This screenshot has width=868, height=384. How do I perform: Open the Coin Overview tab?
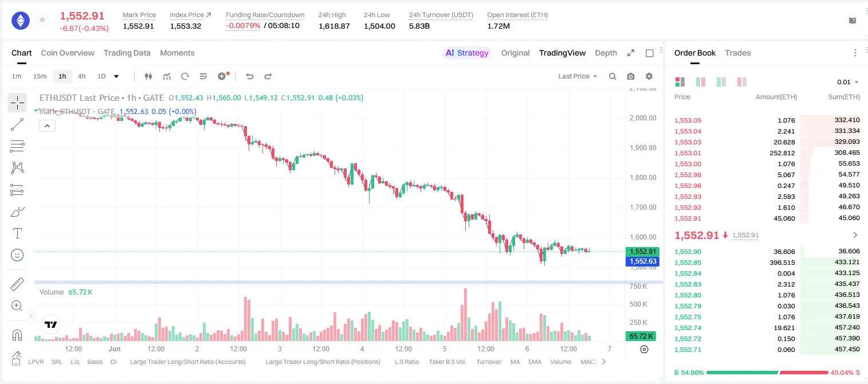point(68,53)
